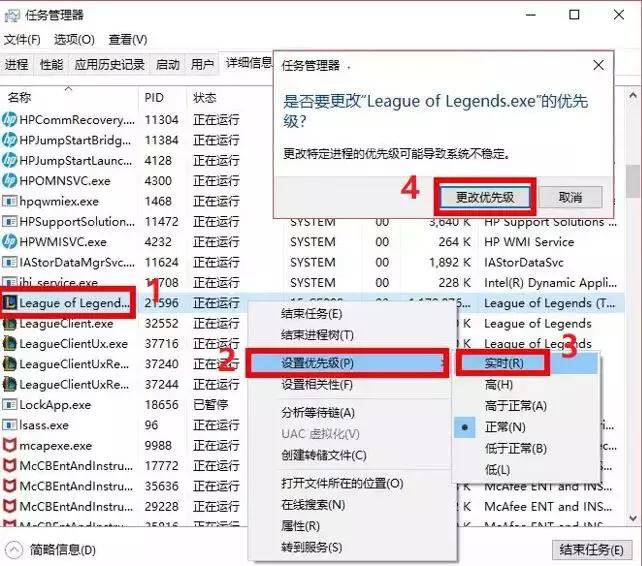
Task: Click description text 'HP WMI Service'
Action: [x=529, y=242]
